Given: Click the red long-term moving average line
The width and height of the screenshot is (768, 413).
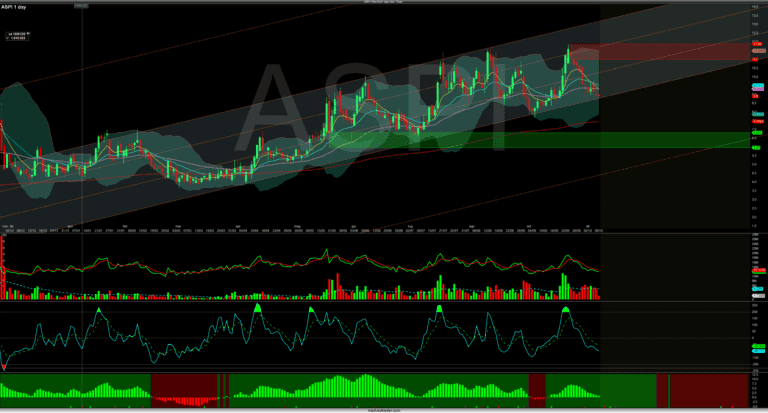Looking at the screenshot, I should (x=300, y=160).
